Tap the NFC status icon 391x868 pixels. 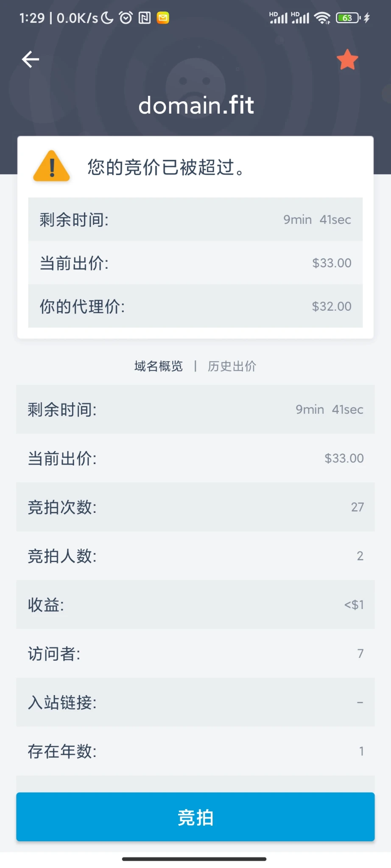pos(145,18)
